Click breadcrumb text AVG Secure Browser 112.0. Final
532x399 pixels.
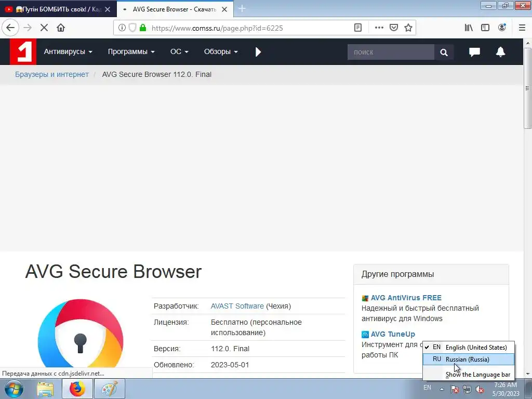pyautogui.click(x=157, y=74)
